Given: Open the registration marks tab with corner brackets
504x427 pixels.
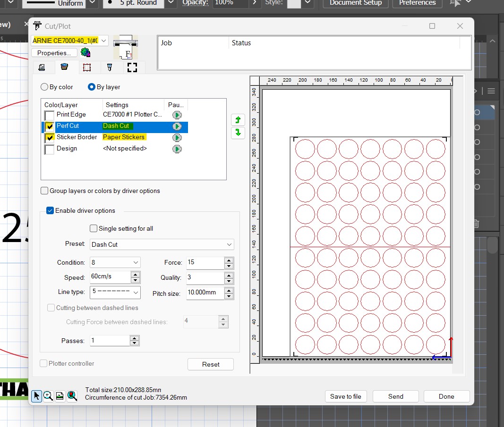Looking at the screenshot, I should tap(132, 67).
